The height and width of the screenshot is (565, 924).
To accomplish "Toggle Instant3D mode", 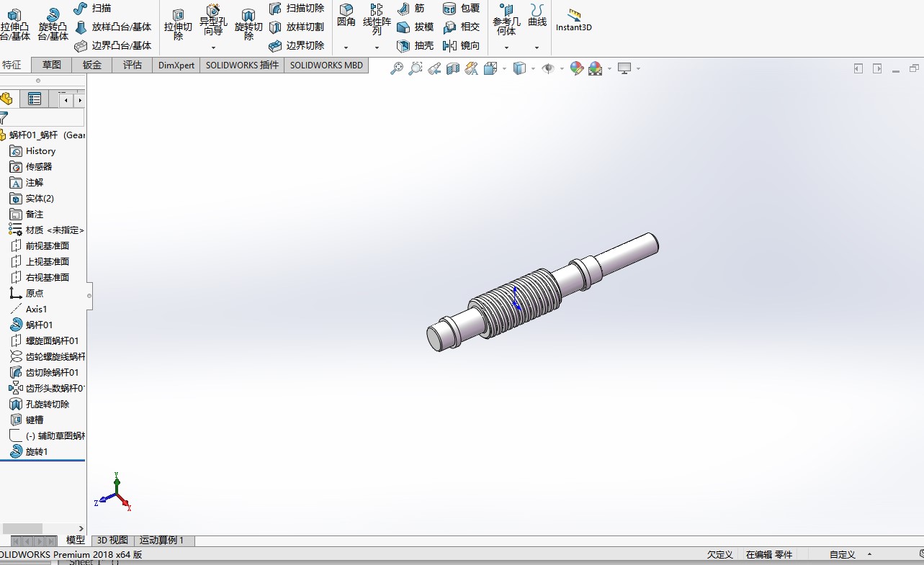I will pyautogui.click(x=574, y=20).
